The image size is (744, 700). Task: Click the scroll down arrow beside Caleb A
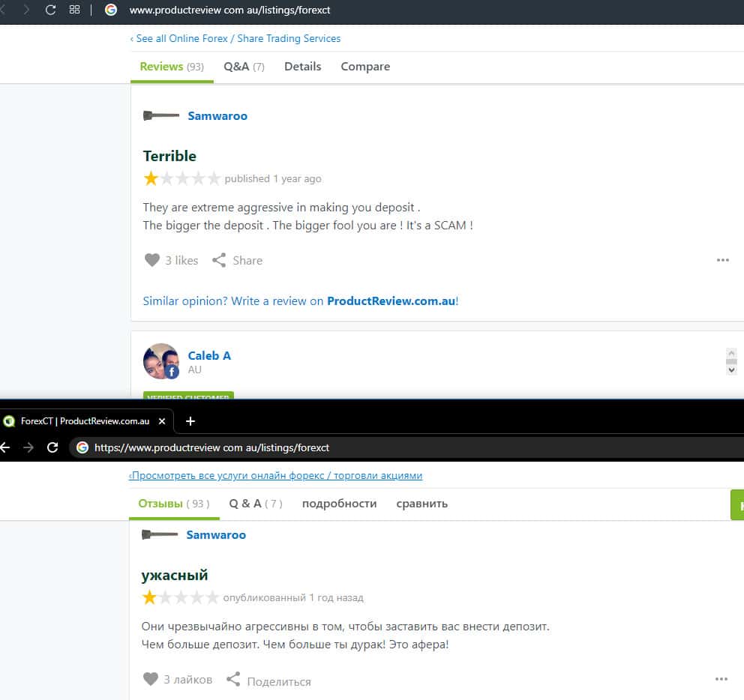coord(732,370)
